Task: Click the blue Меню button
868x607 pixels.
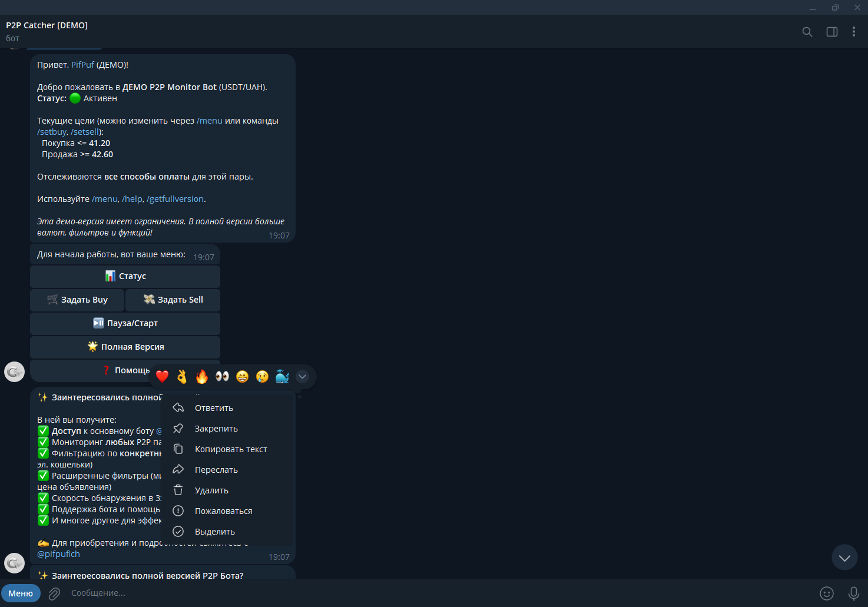Action: [21, 593]
